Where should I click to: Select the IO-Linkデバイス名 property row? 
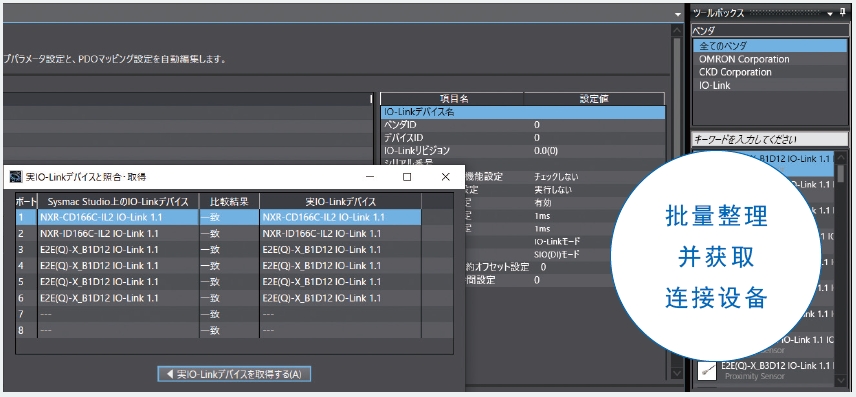pyautogui.click(x=523, y=112)
